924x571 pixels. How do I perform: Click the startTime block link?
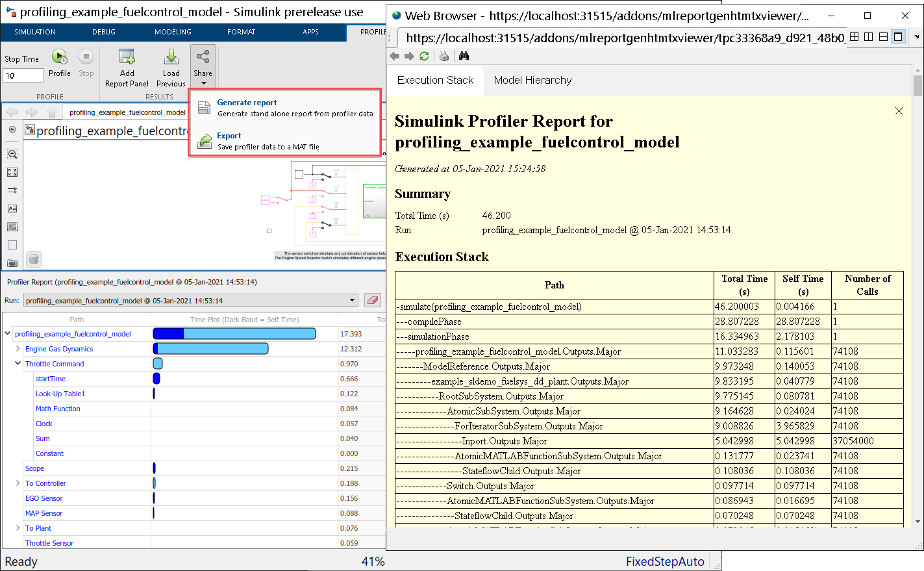[51, 379]
